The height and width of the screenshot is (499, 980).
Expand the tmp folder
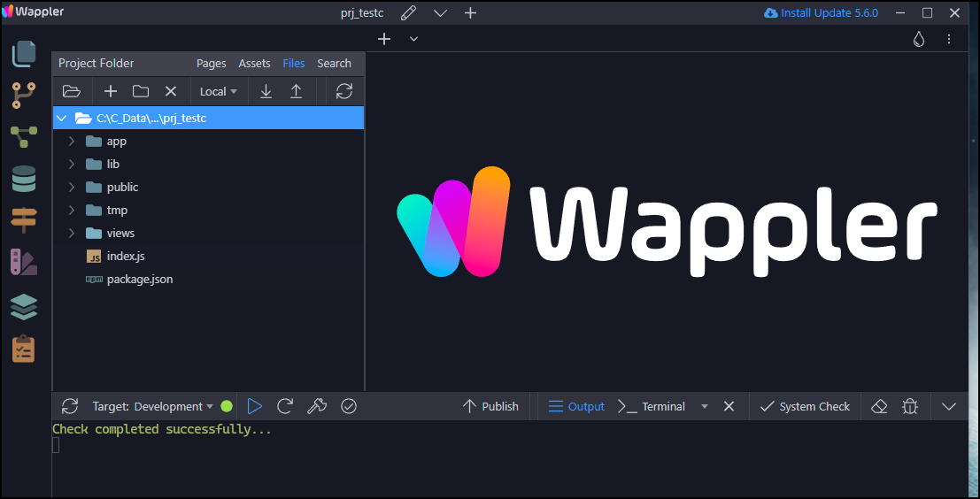pos(71,210)
